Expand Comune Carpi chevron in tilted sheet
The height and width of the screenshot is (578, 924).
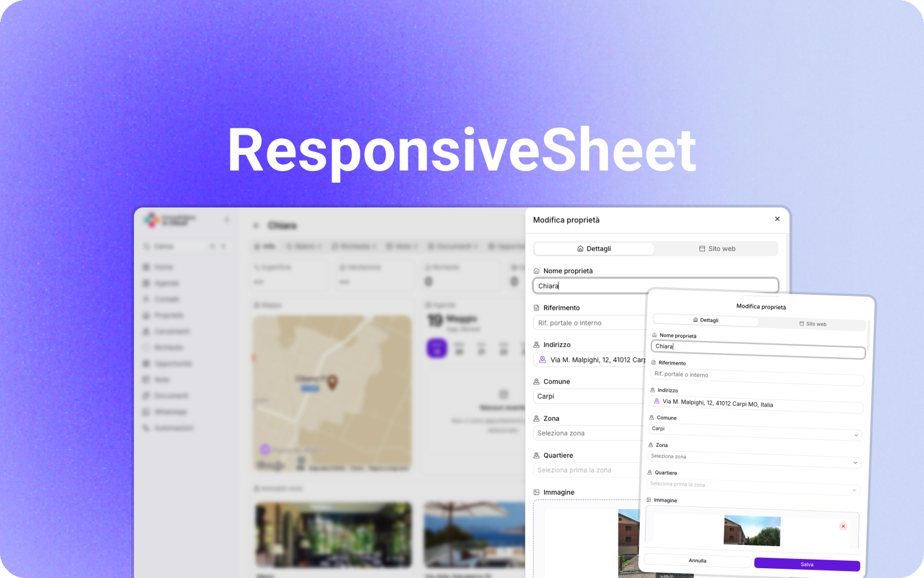856,435
